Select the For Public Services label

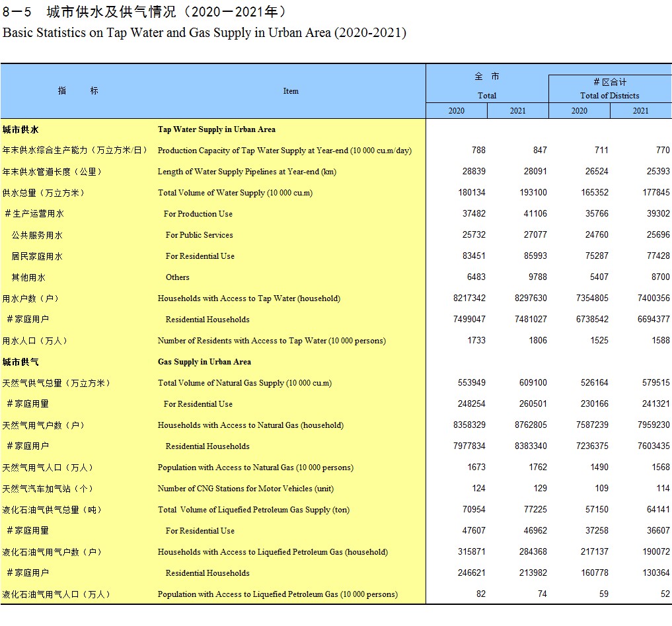(x=200, y=234)
